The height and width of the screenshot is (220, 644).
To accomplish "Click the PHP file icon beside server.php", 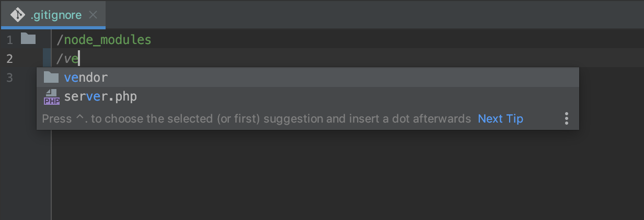I will coord(51,97).
